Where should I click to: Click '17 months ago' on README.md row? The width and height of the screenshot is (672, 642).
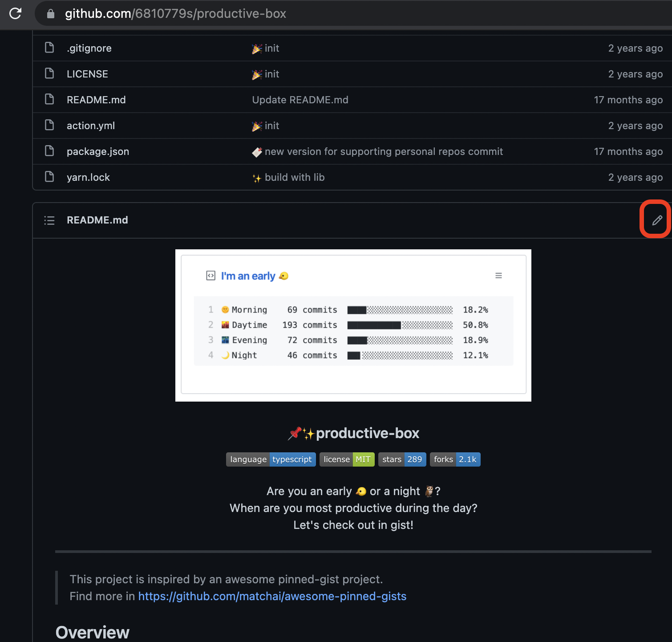coord(628,100)
